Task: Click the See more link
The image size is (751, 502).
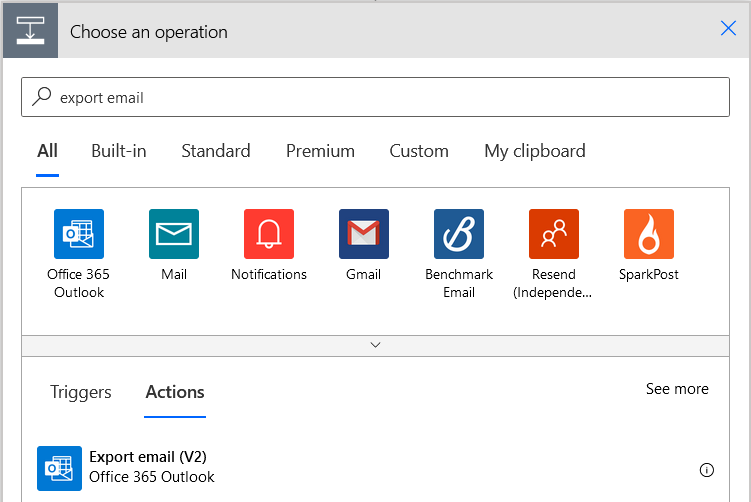Action: (677, 388)
